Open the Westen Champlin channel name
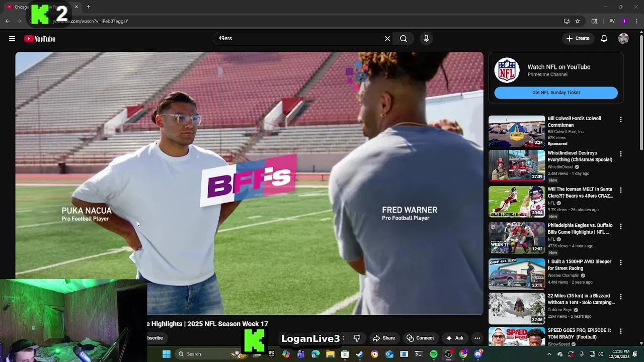This screenshot has height=362, width=644. click(x=563, y=276)
